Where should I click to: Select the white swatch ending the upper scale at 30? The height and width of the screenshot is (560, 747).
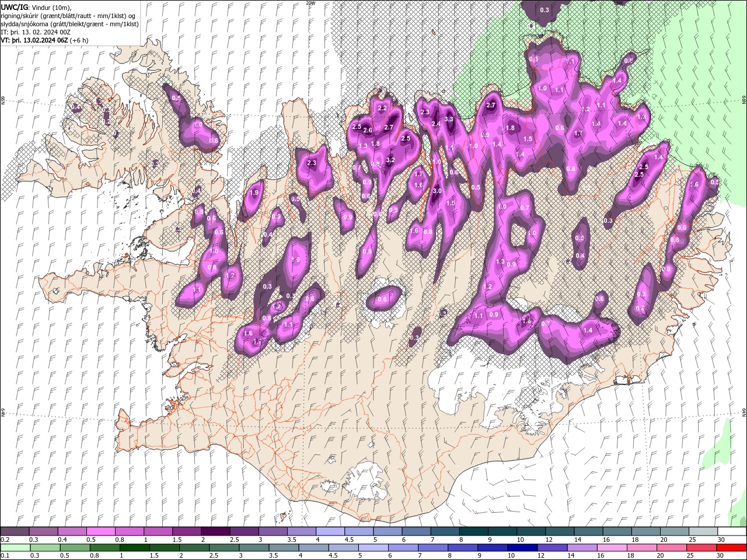732,531
